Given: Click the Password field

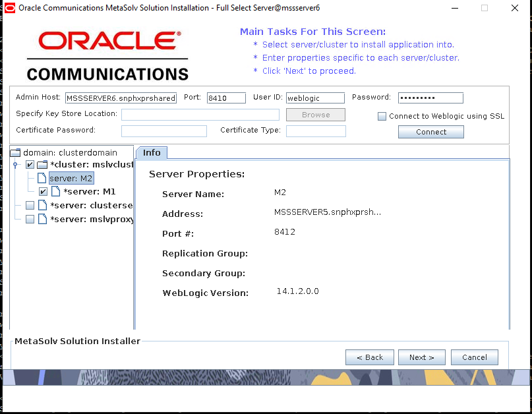Looking at the screenshot, I should coord(430,98).
